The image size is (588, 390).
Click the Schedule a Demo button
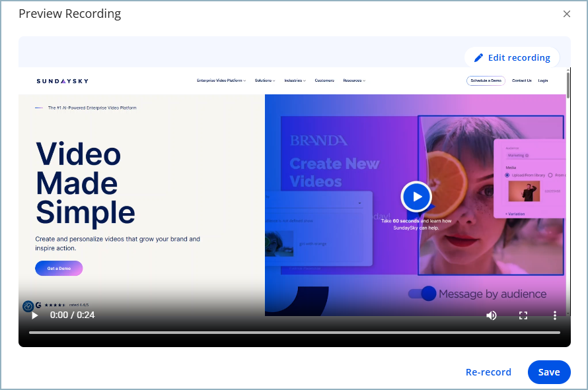[x=486, y=81]
